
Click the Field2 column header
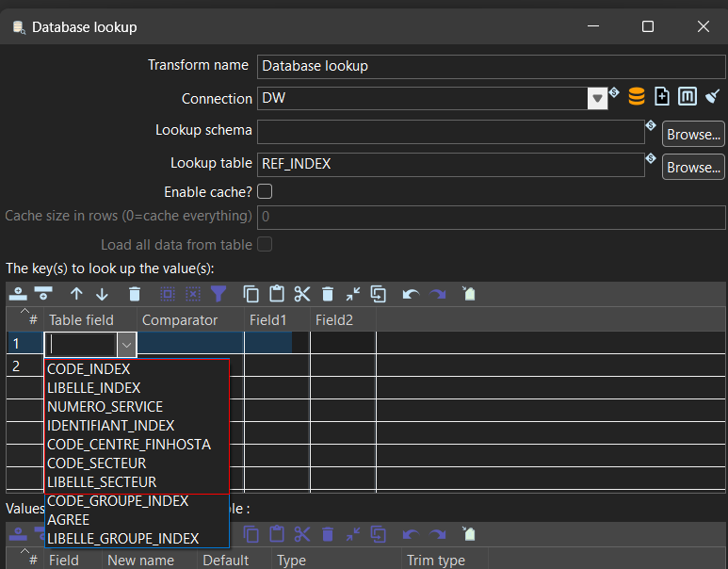pos(343,320)
